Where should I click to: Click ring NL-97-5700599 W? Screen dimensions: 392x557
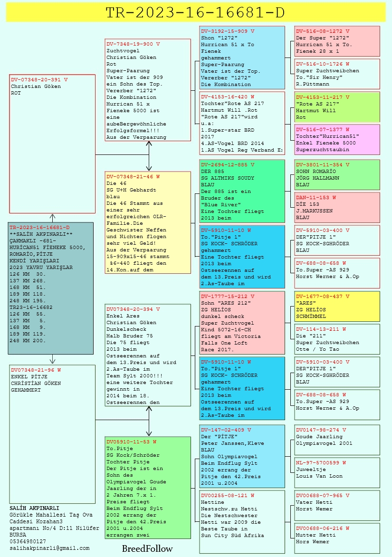321,463
